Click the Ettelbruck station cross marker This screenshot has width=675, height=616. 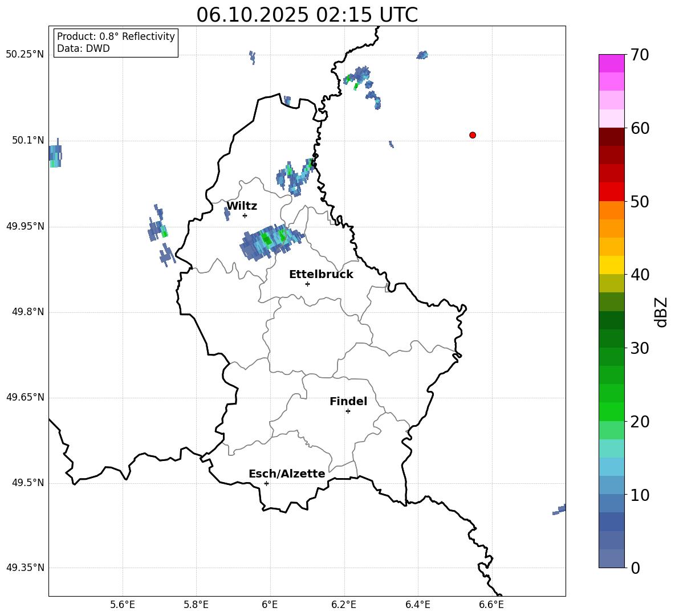(307, 284)
